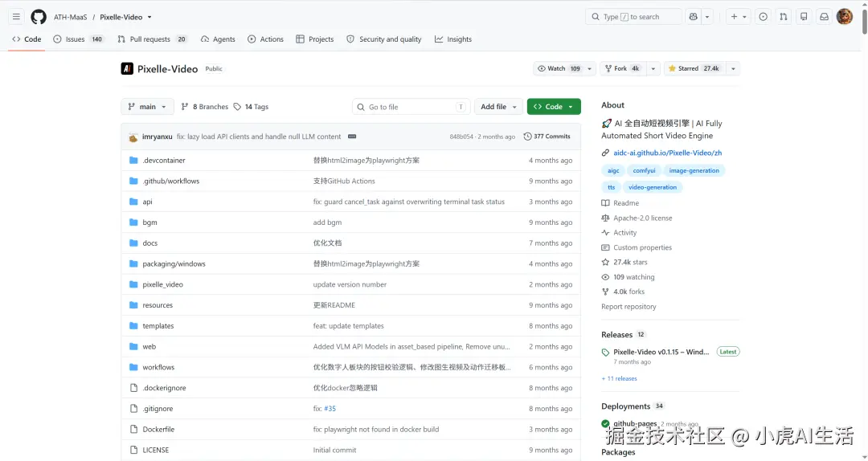
Task: Click the Dockerfile file icon
Action: tap(133, 429)
